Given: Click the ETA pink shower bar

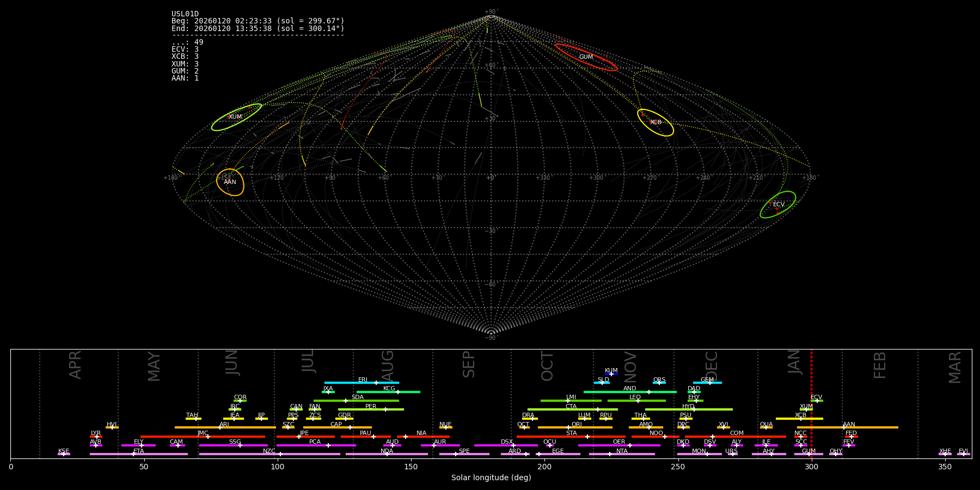Looking at the screenshot, I should click(139, 454).
